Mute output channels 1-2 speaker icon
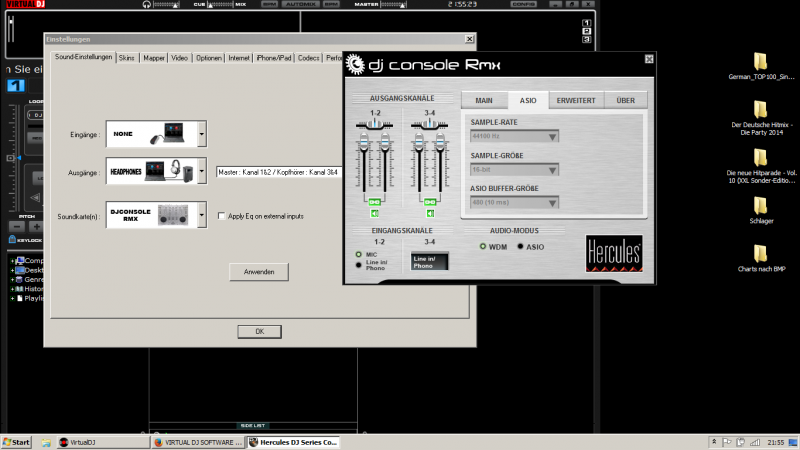This screenshot has height=450, width=800. (x=374, y=213)
